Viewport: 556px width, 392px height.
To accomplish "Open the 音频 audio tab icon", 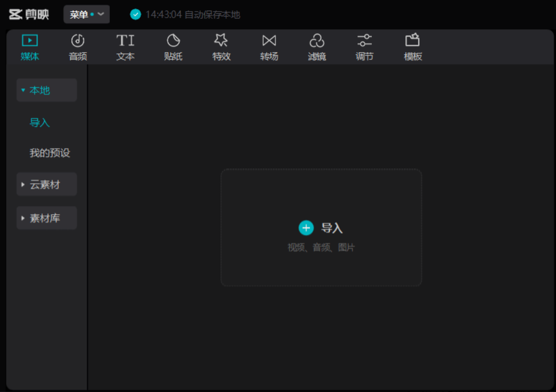I will [78, 40].
